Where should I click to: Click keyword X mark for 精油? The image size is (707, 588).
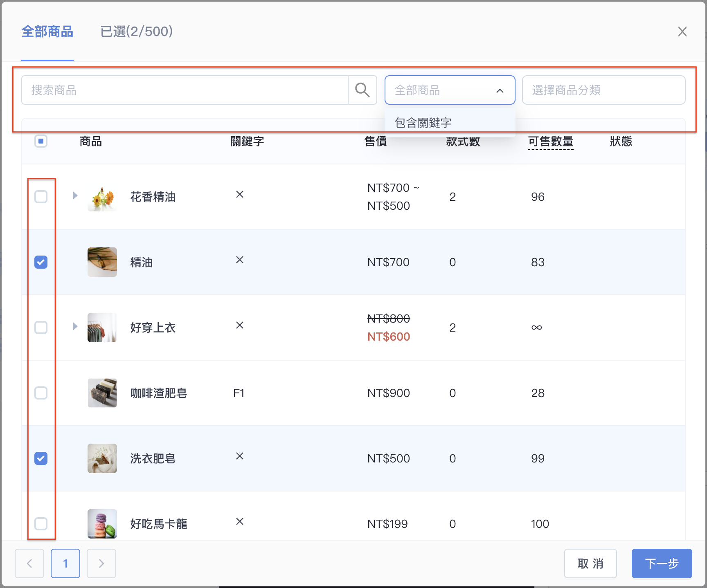point(240,260)
